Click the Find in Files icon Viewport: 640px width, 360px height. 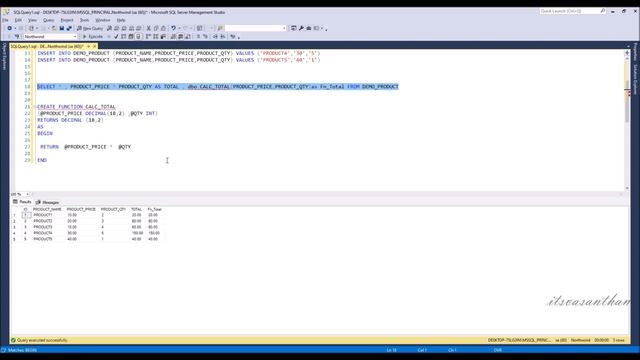click(x=220, y=28)
